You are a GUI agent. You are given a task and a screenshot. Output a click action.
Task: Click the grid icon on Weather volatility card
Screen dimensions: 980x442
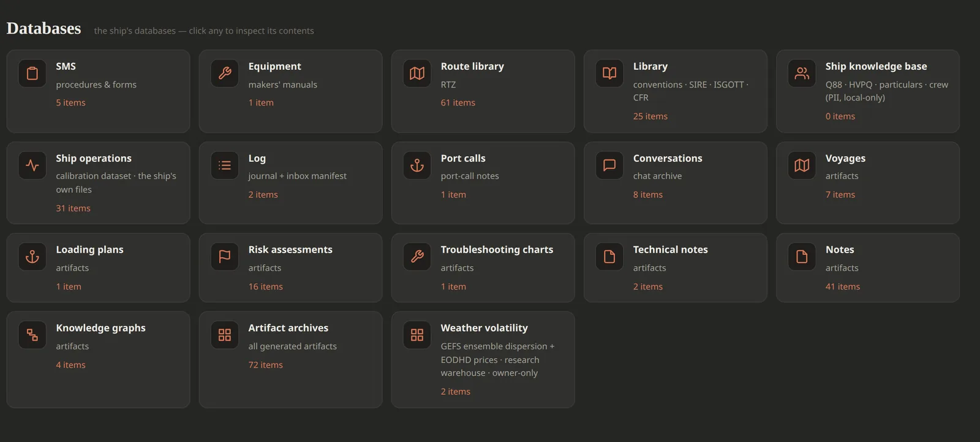[x=417, y=335]
